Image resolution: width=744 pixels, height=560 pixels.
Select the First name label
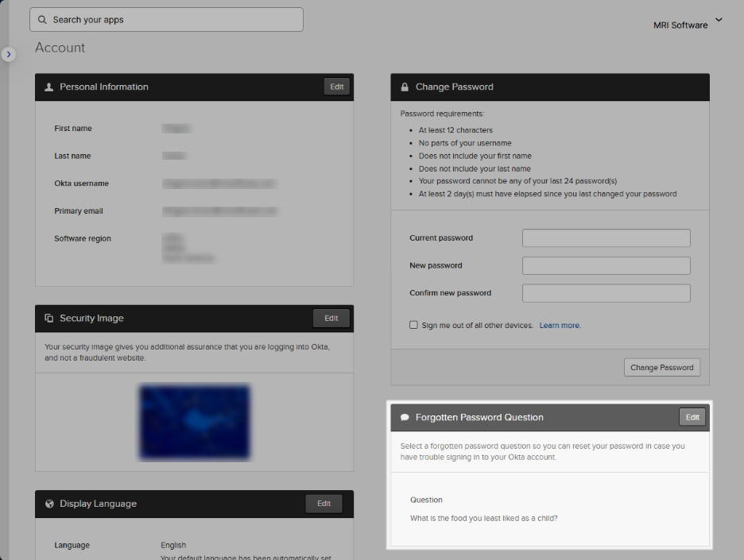pyautogui.click(x=73, y=129)
